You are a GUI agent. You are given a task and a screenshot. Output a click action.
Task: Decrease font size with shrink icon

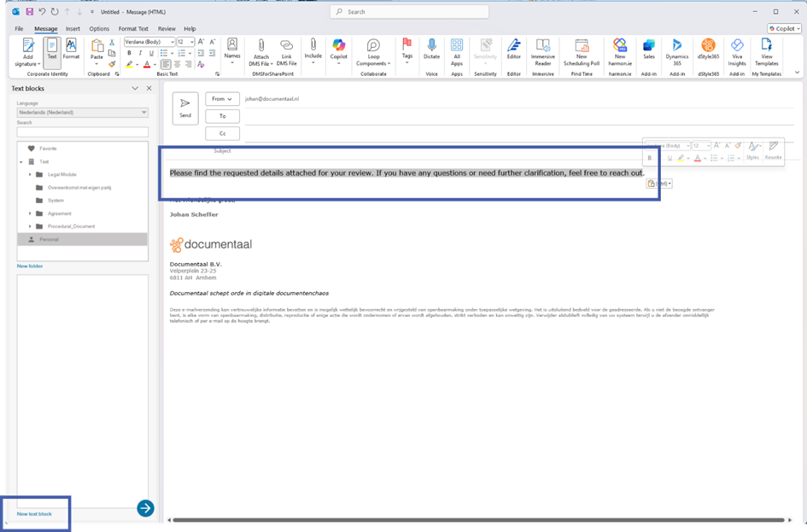pos(213,42)
